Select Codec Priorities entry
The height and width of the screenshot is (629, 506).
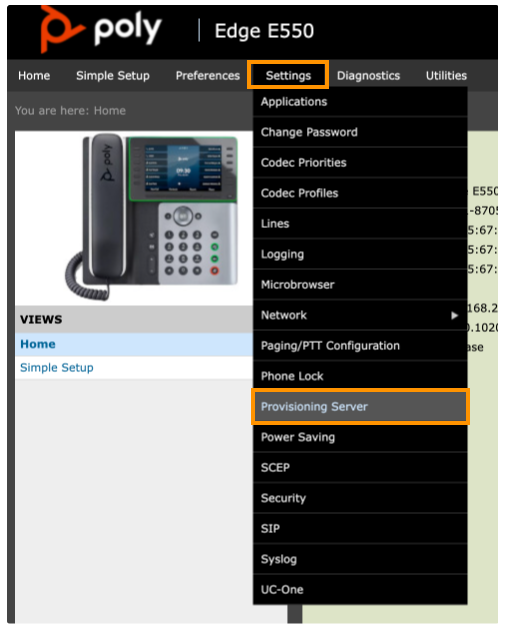tap(360, 163)
